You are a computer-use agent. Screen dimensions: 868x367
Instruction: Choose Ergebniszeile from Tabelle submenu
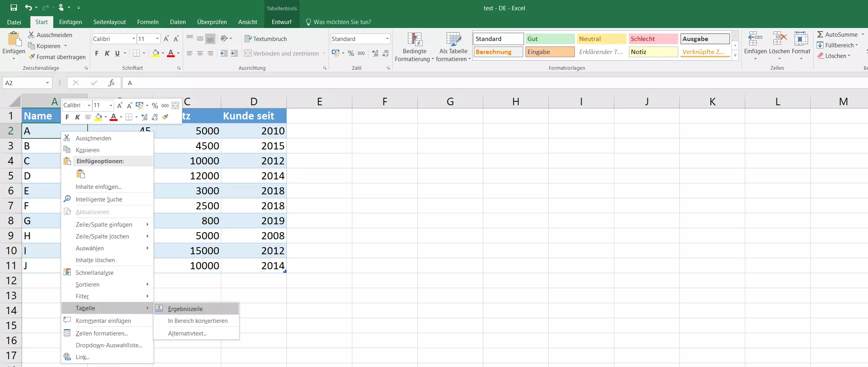pos(196,309)
